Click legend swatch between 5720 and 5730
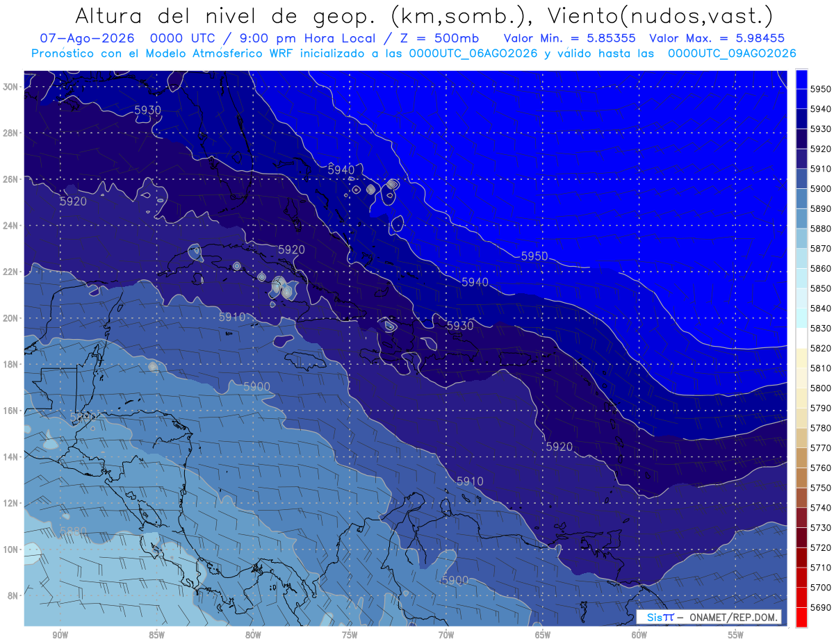This screenshot has height=644, width=834. [801, 538]
